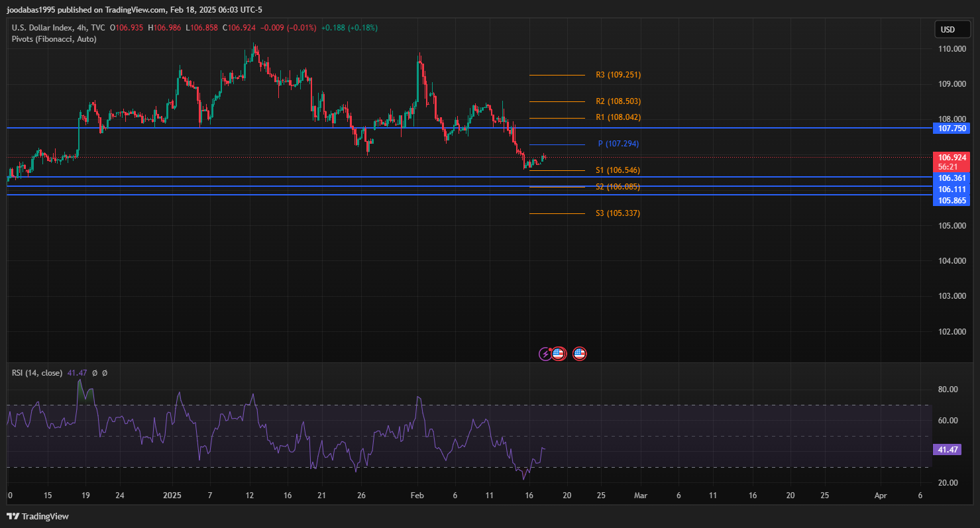Image resolution: width=980 pixels, height=528 pixels.
Task: Click the 110.000 level on the price scale
Action: [x=950, y=49]
